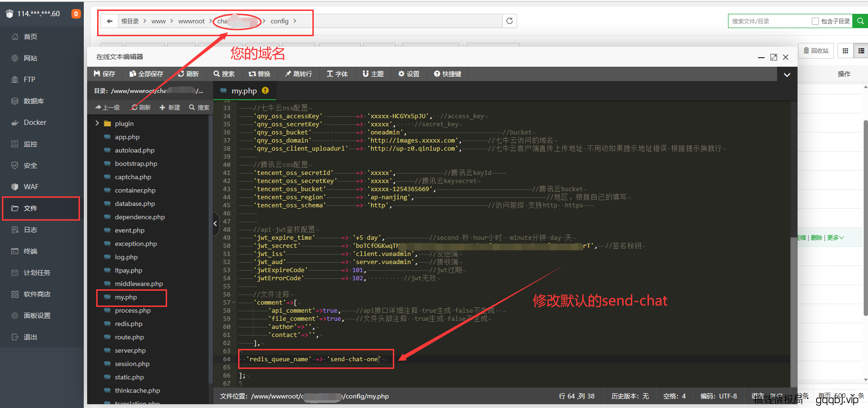Screen dimensions: 868x408
Task: Open the Jump to line tool
Action: tap(298, 74)
